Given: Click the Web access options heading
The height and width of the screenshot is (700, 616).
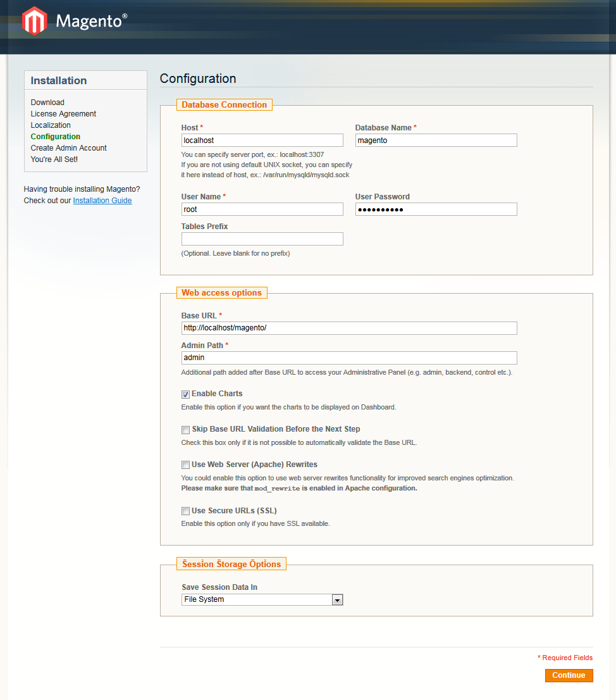Looking at the screenshot, I should click(222, 293).
